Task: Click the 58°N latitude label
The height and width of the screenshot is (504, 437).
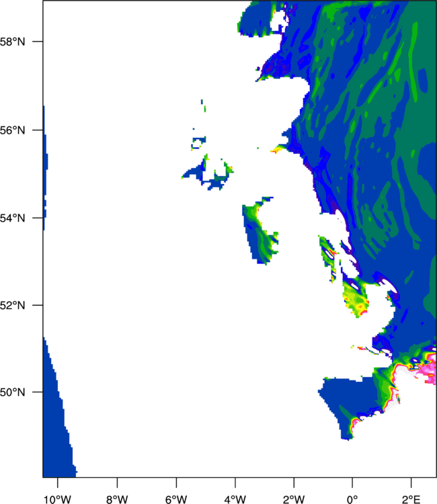Action: coord(14,42)
